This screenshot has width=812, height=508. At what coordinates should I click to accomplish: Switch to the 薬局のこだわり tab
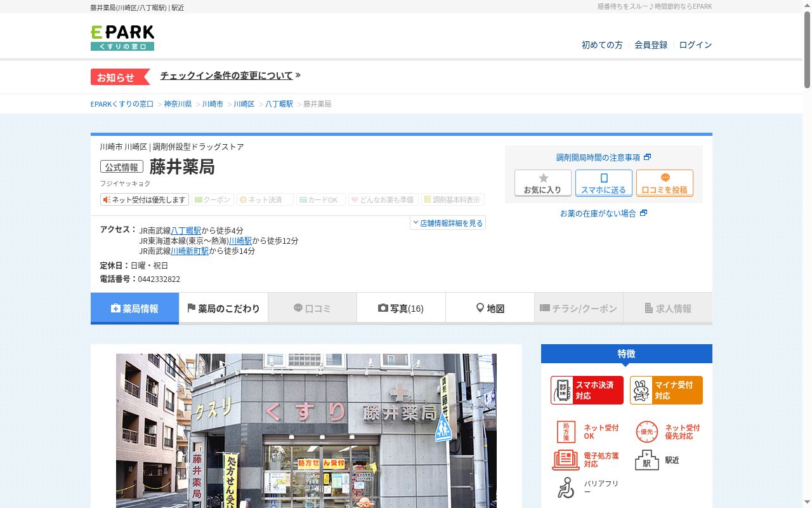click(223, 309)
